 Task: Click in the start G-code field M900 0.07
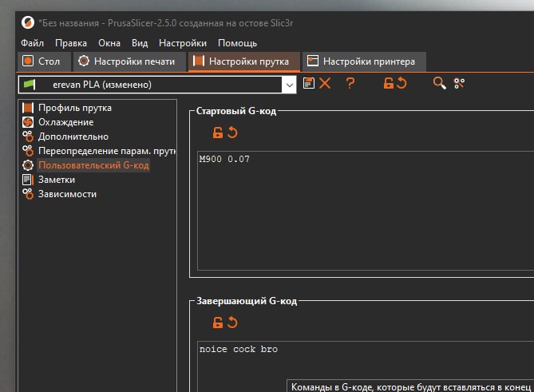coord(366,211)
